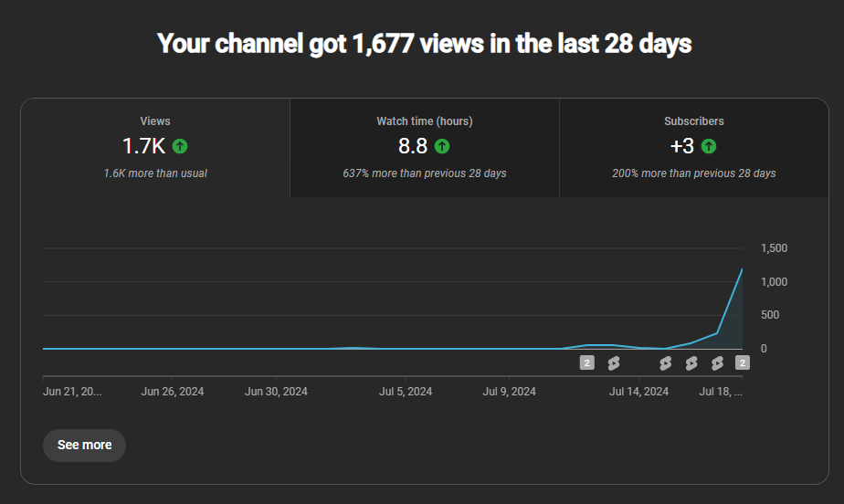Open Shorts marker right after the leftmost '2' badge
Viewport: 844px width, 504px height.
click(x=614, y=363)
